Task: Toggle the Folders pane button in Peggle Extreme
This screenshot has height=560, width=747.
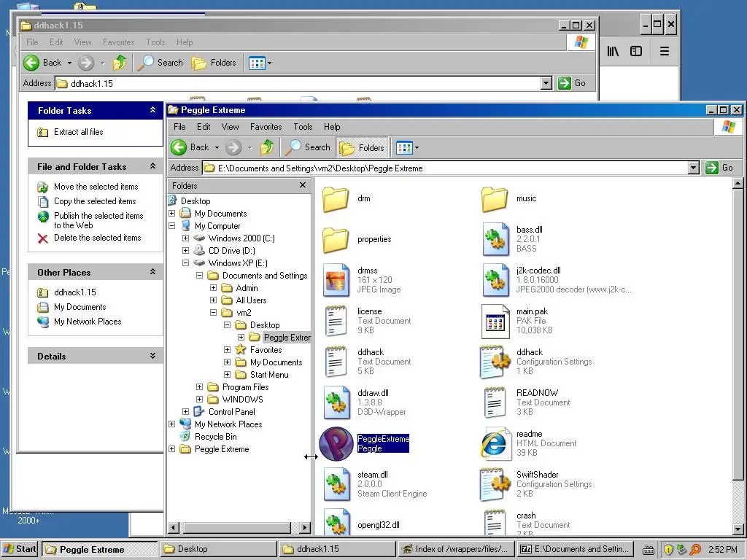Action: coord(362,147)
